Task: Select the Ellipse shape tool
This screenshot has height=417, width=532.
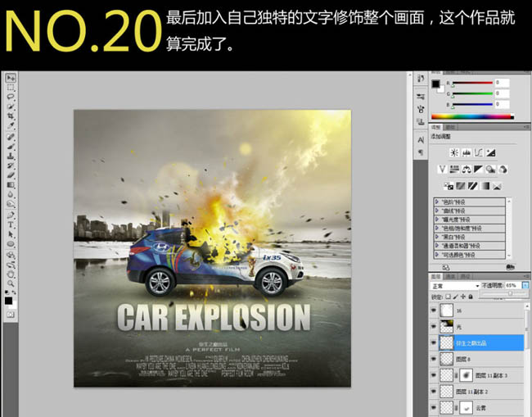Action: [11, 244]
